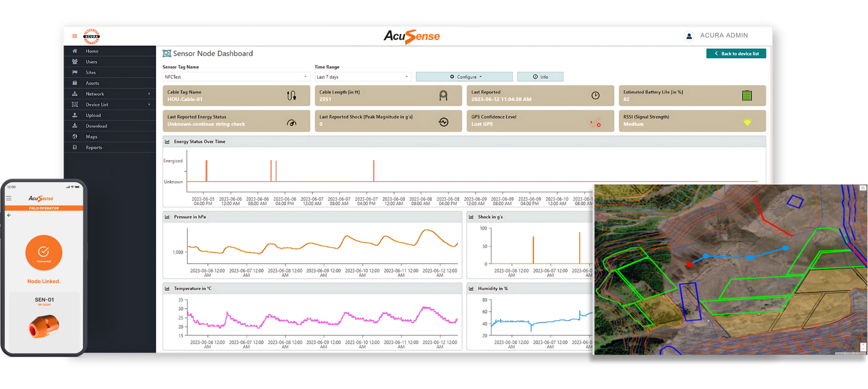Click the Home icon in sidebar
Screen dimensions: 868x389
pos(75,51)
